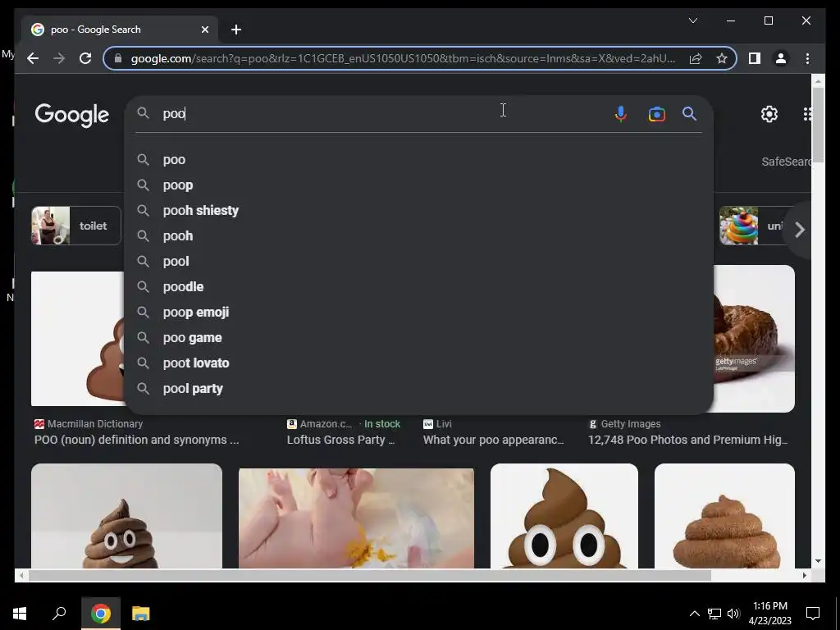Choose the 'poot lovato' suggestion
Image resolution: width=840 pixels, height=630 pixels.
[418, 363]
